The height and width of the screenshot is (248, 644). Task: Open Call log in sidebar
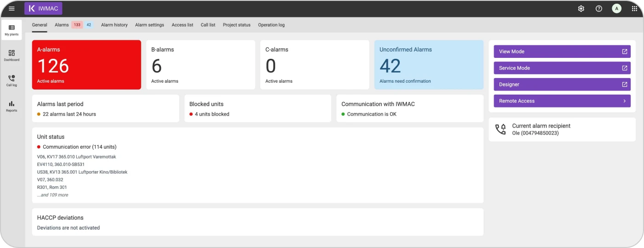11,81
